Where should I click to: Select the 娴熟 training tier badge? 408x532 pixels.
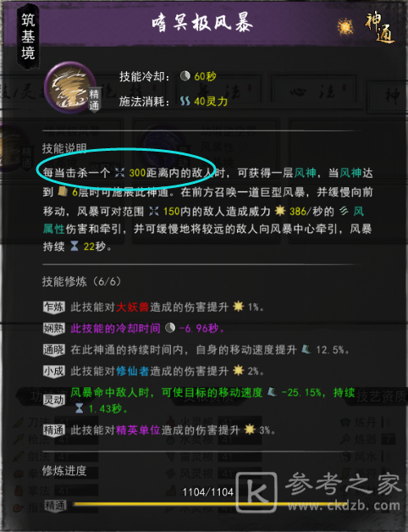click(x=54, y=328)
